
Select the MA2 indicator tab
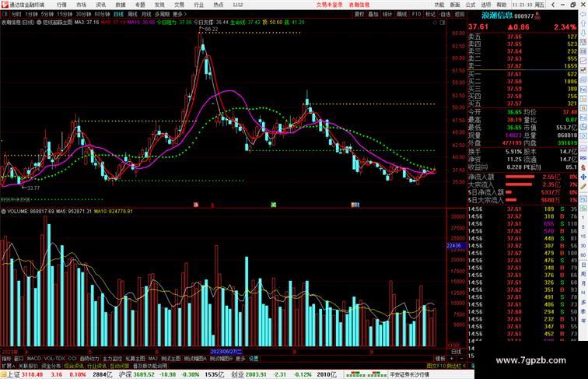(153, 359)
